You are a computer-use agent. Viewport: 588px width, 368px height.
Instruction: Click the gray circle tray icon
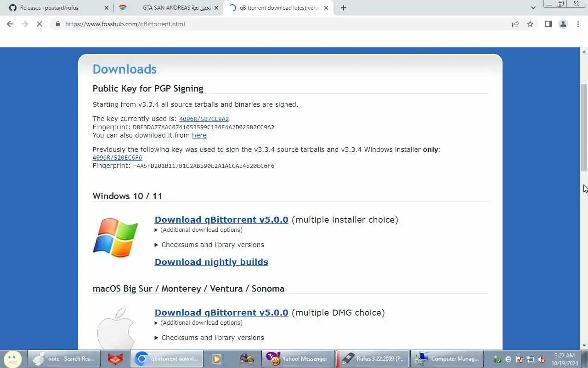[x=509, y=359]
